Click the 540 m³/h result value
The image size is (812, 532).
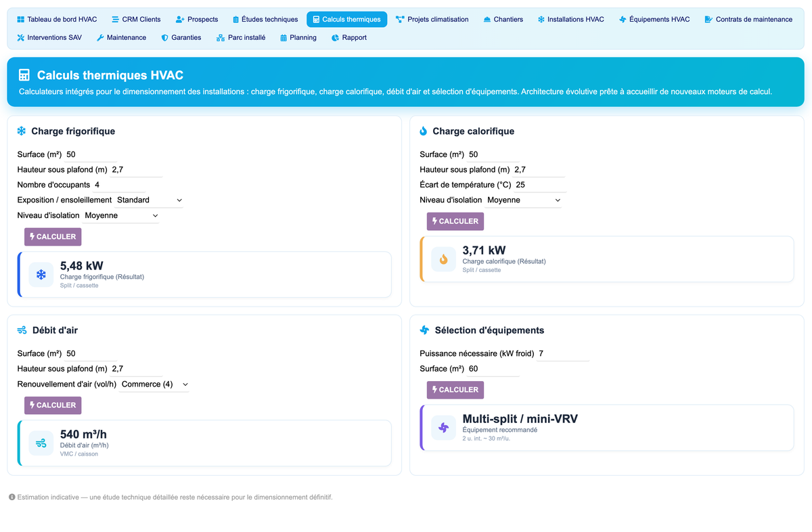pyautogui.click(x=84, y=435)
